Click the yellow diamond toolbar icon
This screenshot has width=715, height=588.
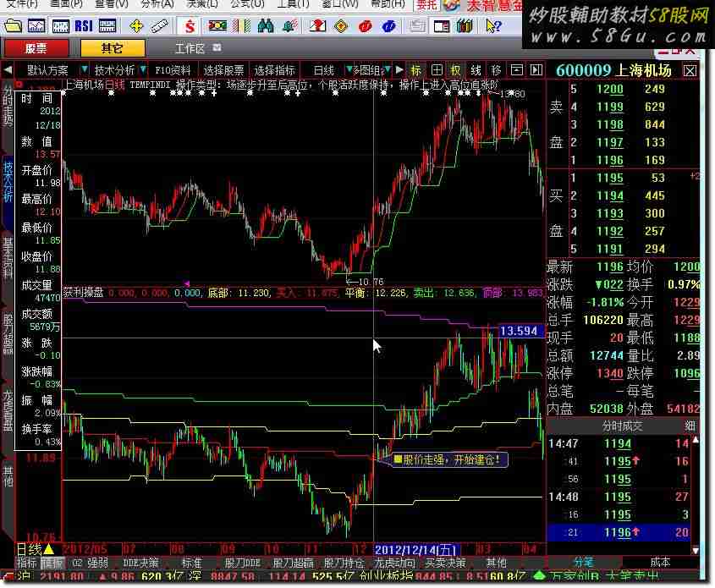341,26
